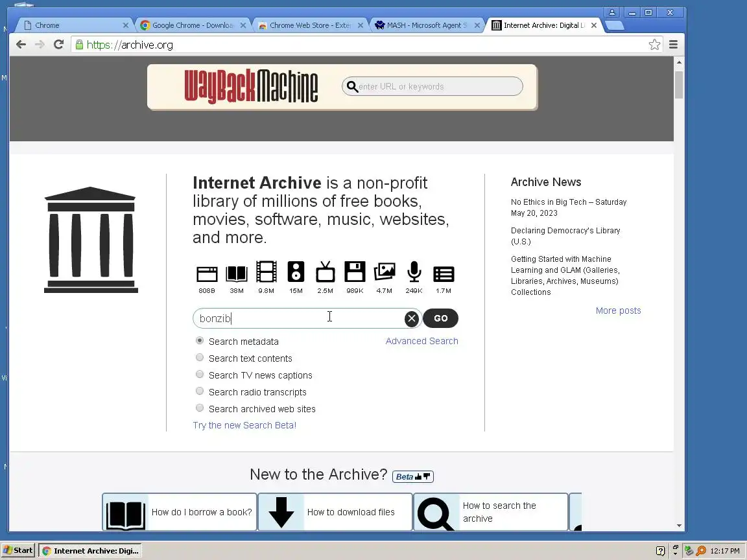Viewport: 747px width, 560px height.
Task: Select Search text contents radio button
Action: click(x=200, y=358)
